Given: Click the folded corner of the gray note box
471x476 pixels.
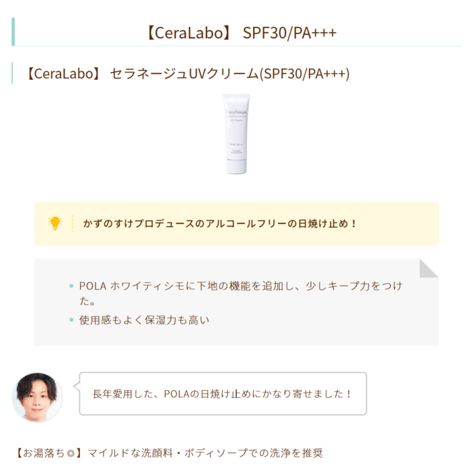Looking at the screenshot, I should point(428,268).
